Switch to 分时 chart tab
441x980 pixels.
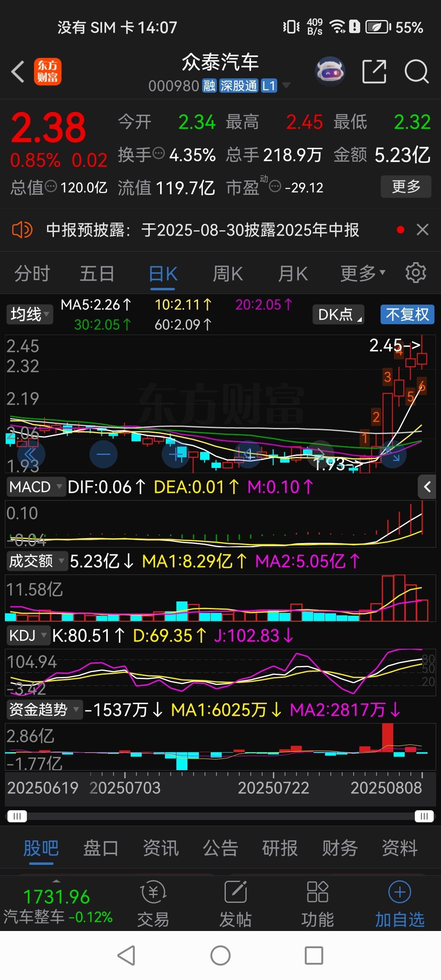click(32, 273)
